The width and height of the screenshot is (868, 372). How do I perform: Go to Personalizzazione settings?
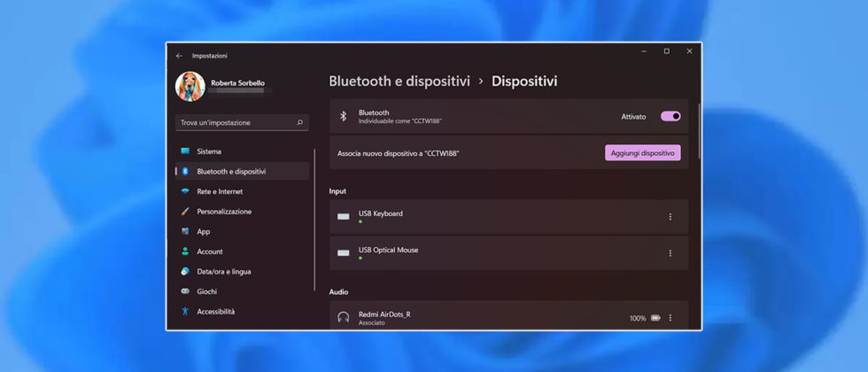click(224, 212)
